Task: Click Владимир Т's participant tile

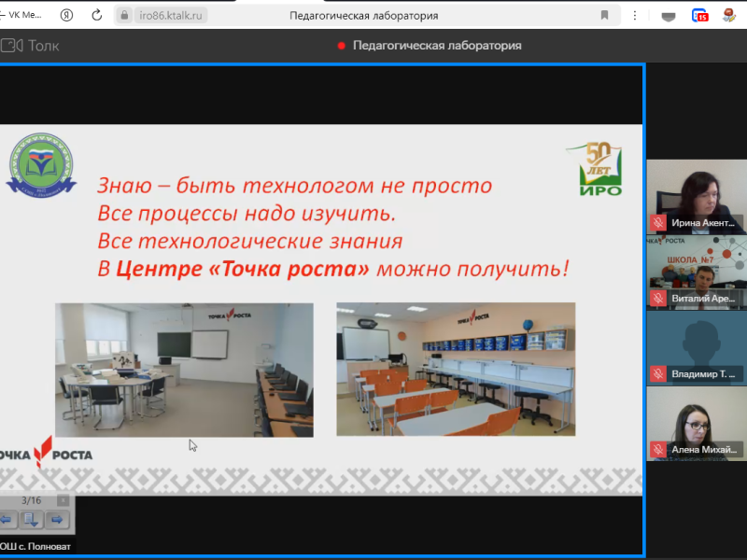Action: coord(696,345)
